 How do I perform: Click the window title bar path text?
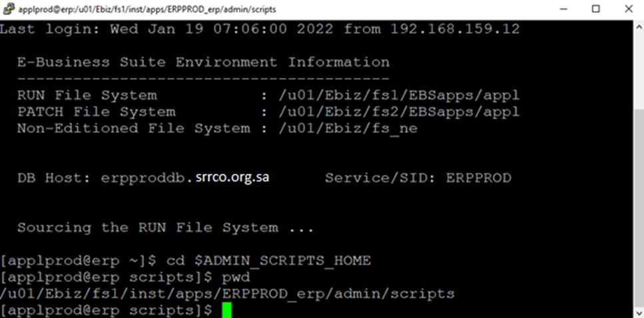point(147,10)
